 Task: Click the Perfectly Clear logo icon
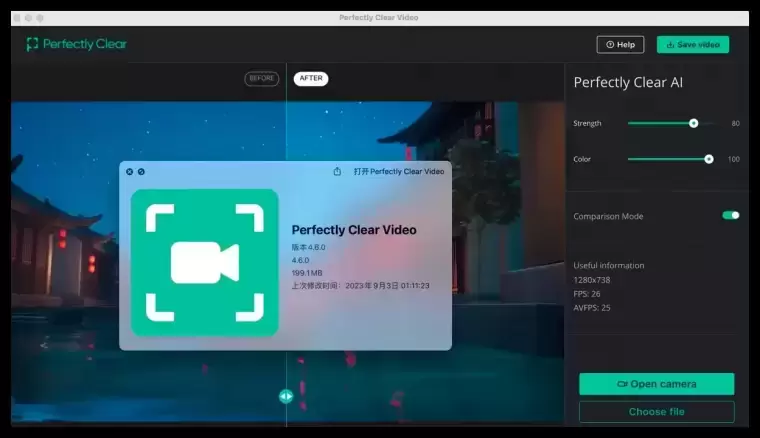coord(32,44)
